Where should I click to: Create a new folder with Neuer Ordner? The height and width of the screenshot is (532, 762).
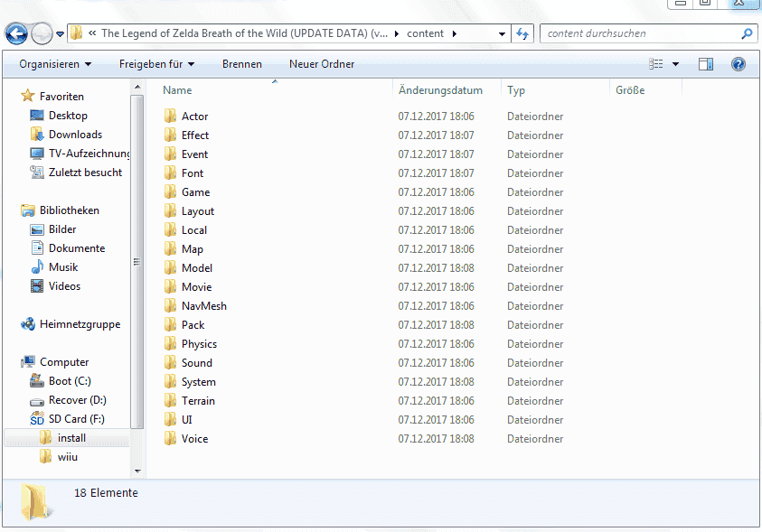(322, 64)
